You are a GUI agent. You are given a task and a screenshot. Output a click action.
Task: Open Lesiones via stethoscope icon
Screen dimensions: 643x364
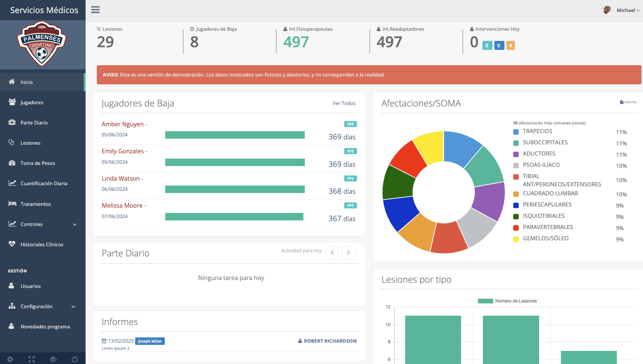11,142
